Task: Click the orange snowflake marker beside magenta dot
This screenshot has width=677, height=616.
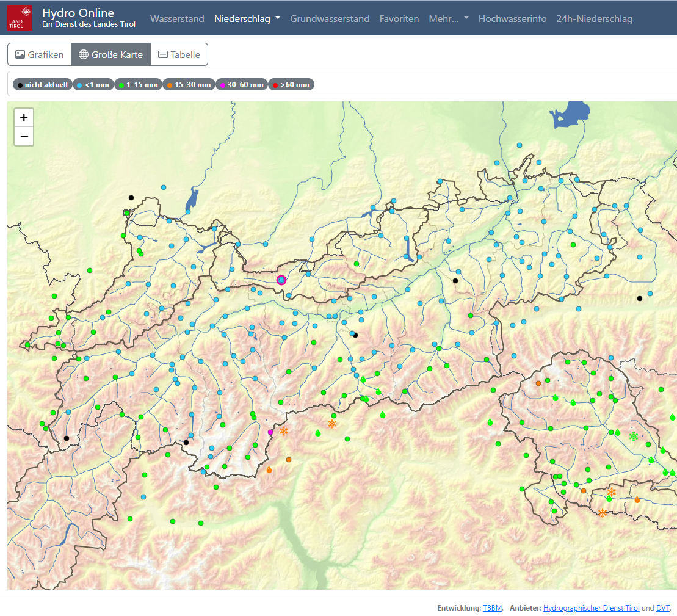Action: tap(284, 431)
